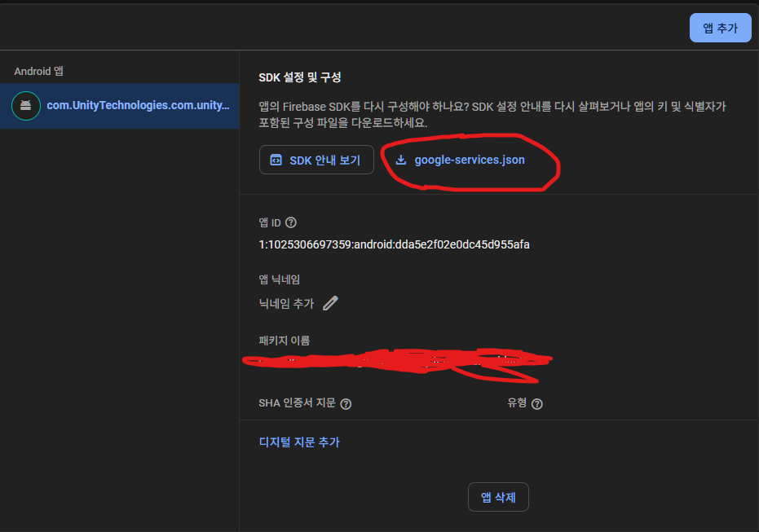Open help icon next to 유형
The width and height of the screenshot is (759, 532).
(537, 404)
